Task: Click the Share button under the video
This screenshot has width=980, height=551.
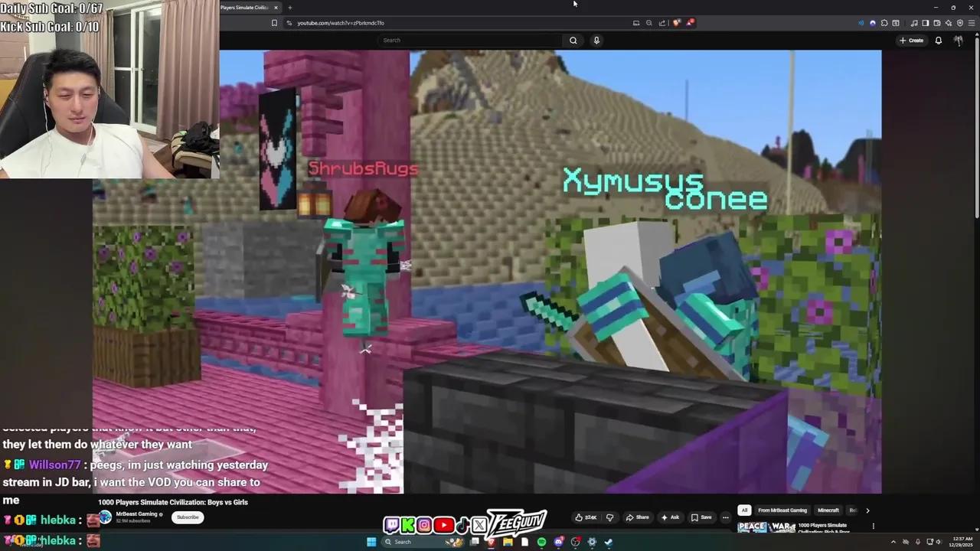Action: 638,517
